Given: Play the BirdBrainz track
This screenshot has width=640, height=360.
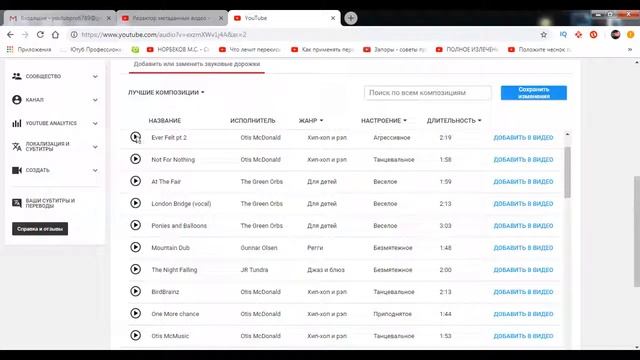Looking at the screenshot, I should (135, 291).
